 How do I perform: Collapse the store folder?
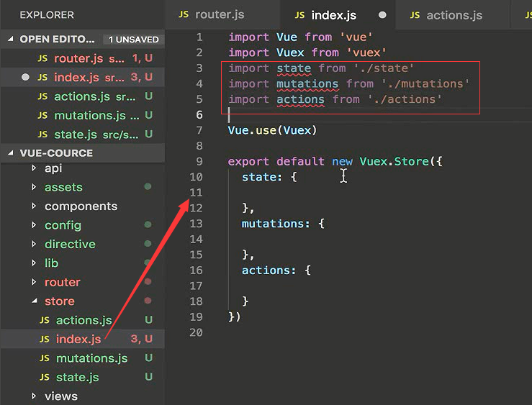click(x=34, y=301)
